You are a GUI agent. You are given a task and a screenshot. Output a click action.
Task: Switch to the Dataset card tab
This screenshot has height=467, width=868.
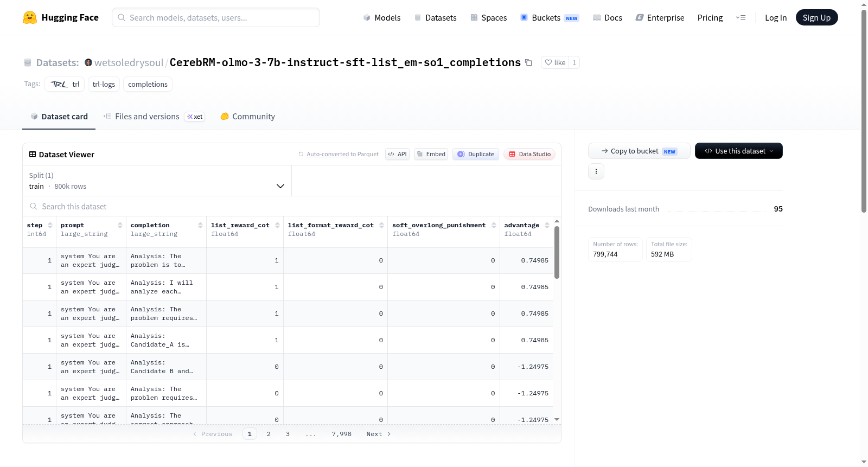coord(59,117)
